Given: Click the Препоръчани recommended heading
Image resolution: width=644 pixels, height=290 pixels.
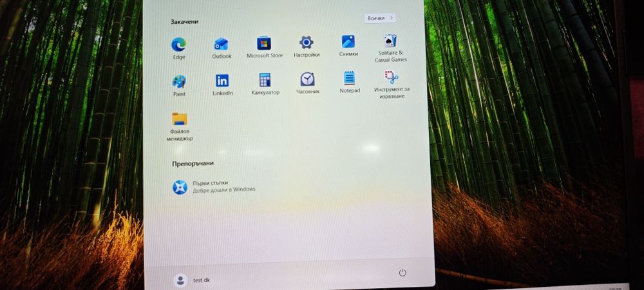Looking at the screenshot, I should (193, 163).
